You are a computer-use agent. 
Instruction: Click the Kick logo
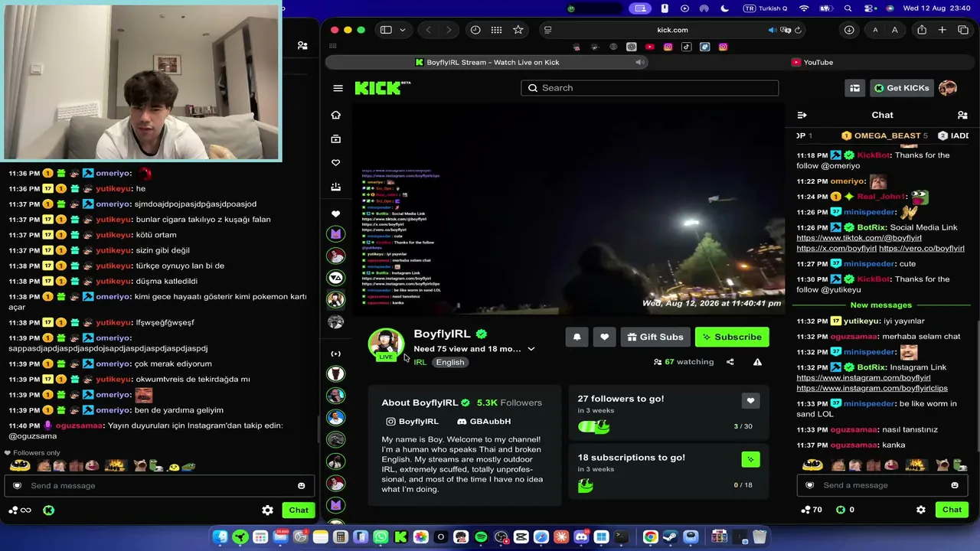[382, 88]
